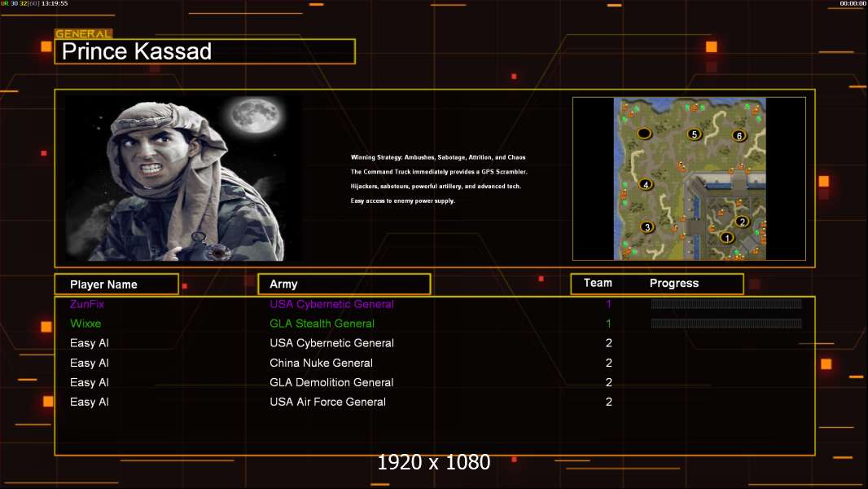
Task: Click GLA Stealth General army entry
Action: coord(322,324)
